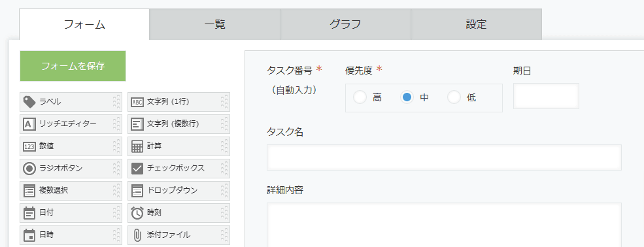
Task: Open the グラフ tab
Action: (x=345, y=24)
